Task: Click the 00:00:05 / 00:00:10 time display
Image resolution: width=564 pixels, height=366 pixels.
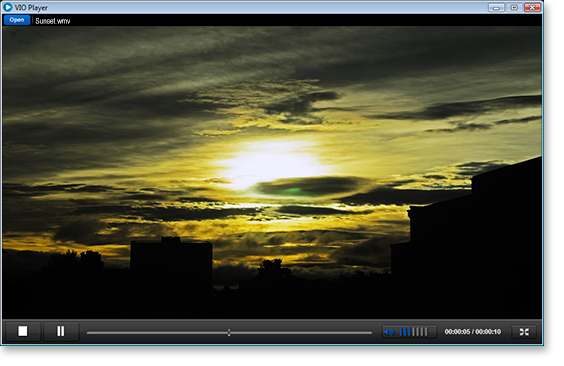Action: (x=473, y=332)
